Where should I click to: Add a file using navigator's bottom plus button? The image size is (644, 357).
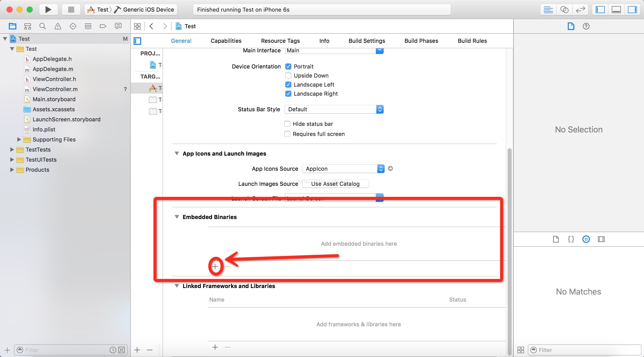tap(7, 350)
